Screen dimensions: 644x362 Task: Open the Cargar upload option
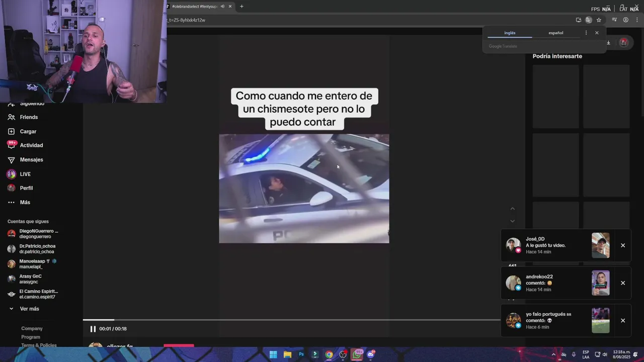click(x=22, y=131)
